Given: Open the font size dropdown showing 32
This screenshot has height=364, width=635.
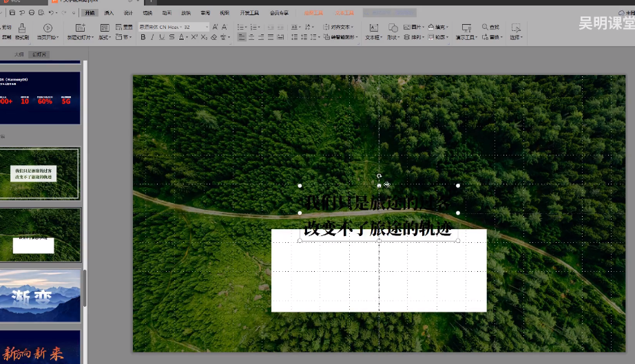Looking at the screenshot, I should pyautogui.click(x=207, y=27).
